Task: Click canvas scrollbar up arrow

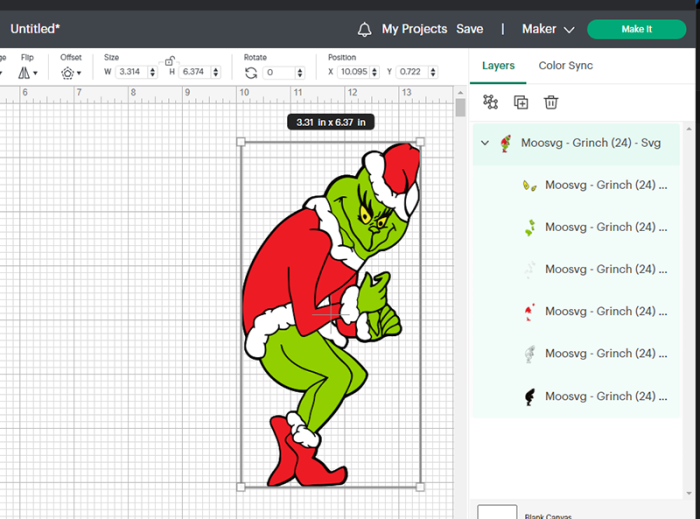Action: coord(460,92)
